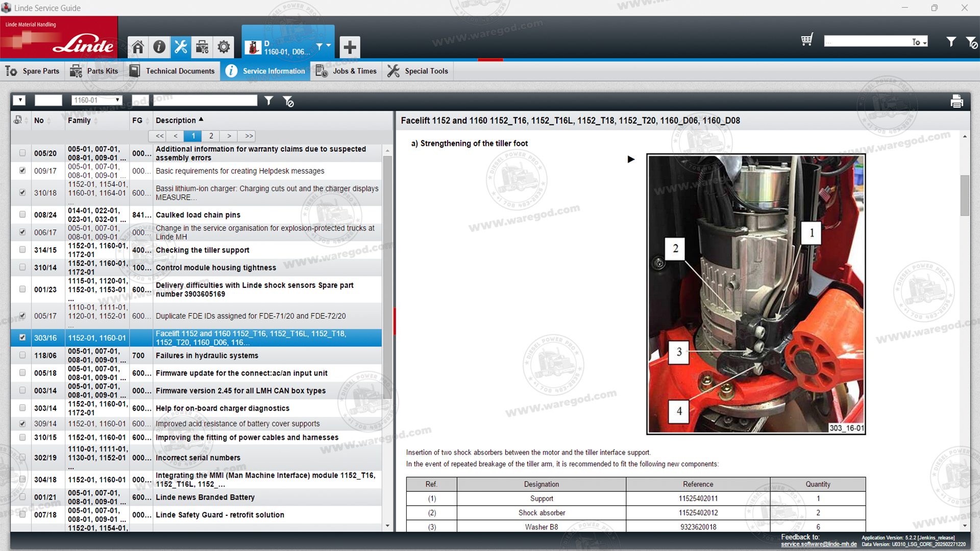980x551 pixels.
Task: Print the document with the printer icon
Action: (x=957, y=102)
